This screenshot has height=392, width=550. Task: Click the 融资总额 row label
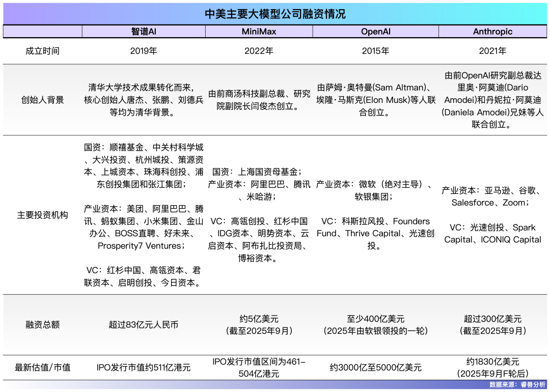click(42, 325)
